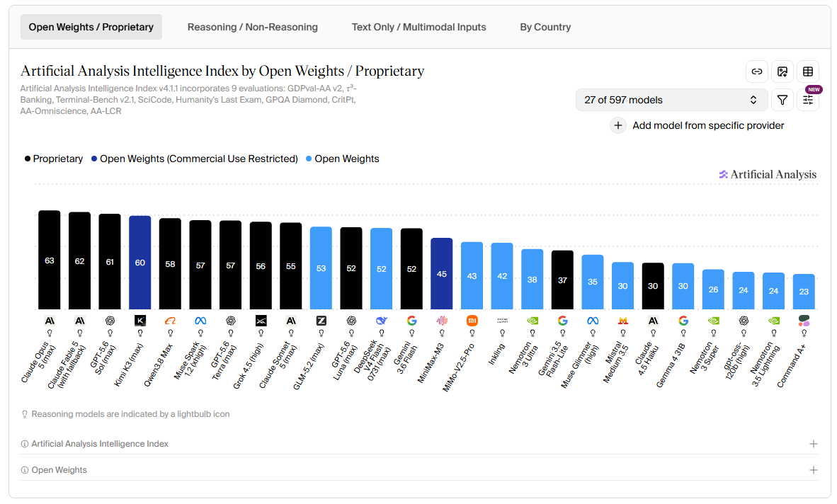Click the filter funnel icon
The width and height of the screenshot is (837, 504).
782,100
